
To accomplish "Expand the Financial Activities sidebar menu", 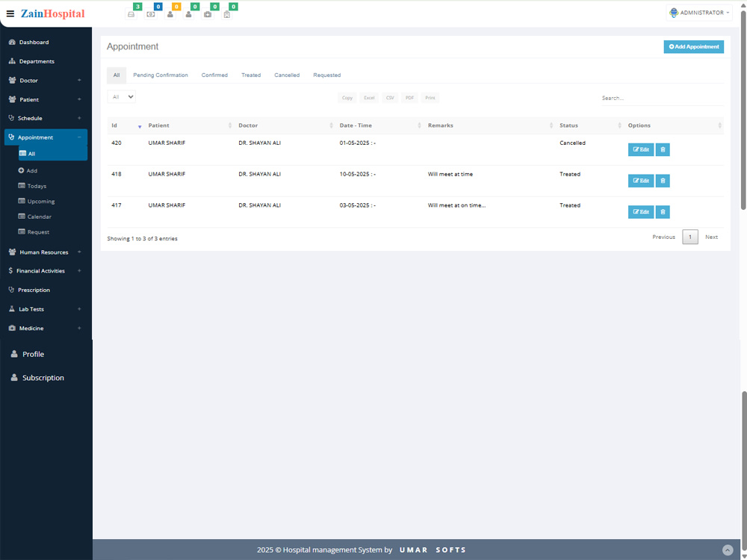I will pyautogui.click(x=46, y=271).
